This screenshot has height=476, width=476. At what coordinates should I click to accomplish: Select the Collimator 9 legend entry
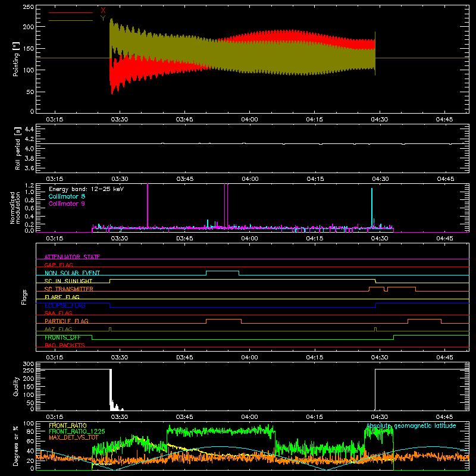67,203
